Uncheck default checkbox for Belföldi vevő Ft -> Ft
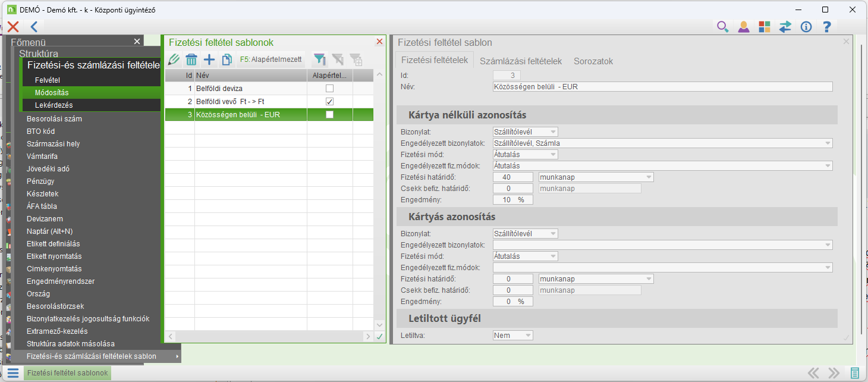This screenshot has width=868, height=382. click(330, 102)
